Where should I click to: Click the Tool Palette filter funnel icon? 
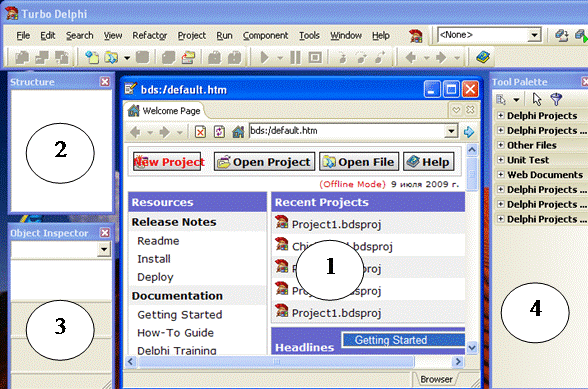pyautogui.click(x=556, y=99)
